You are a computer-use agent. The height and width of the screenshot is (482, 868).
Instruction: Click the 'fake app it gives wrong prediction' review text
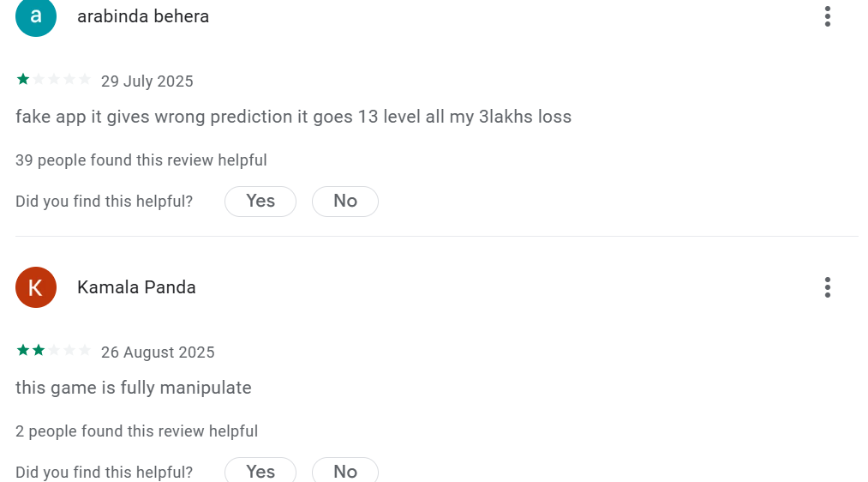point(293,117)
